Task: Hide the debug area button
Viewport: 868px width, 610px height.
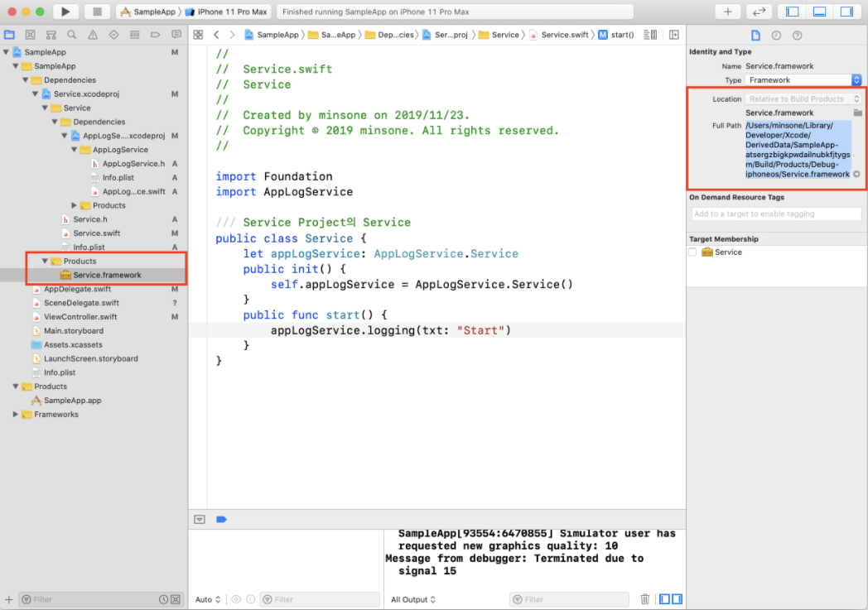Action: click(200, 519)
